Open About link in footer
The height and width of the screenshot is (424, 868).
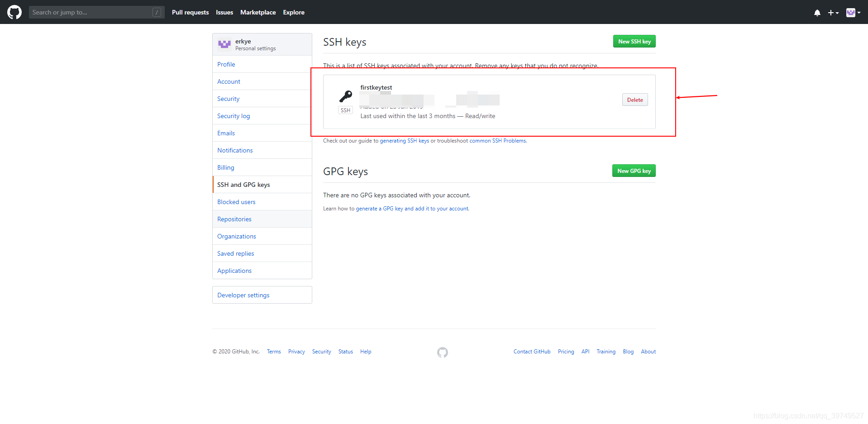click(649, 352)
